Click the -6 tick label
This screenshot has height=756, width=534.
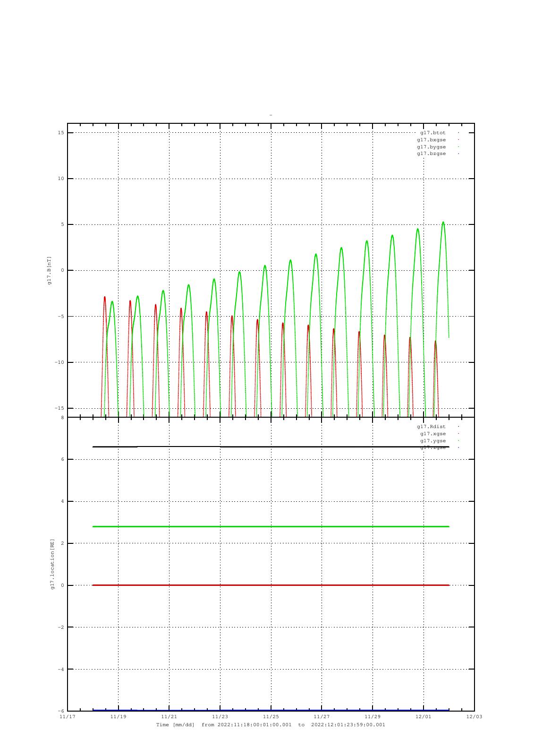(61, 711)
